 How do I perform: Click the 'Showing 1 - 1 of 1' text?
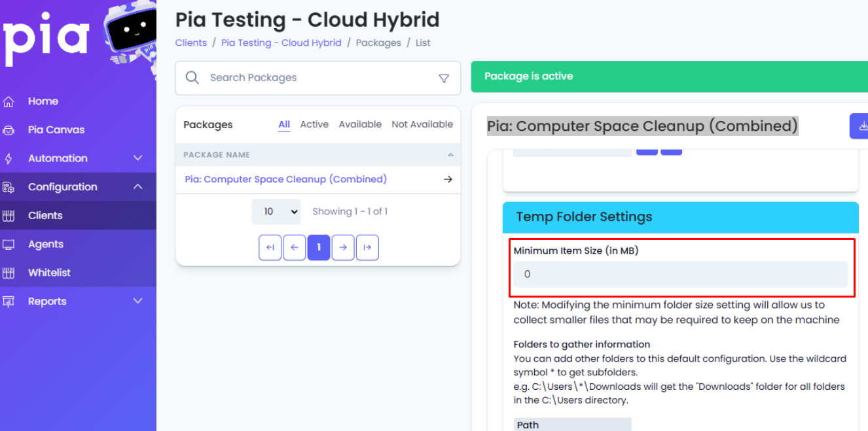pyautogui.click(x=350, y=212)
